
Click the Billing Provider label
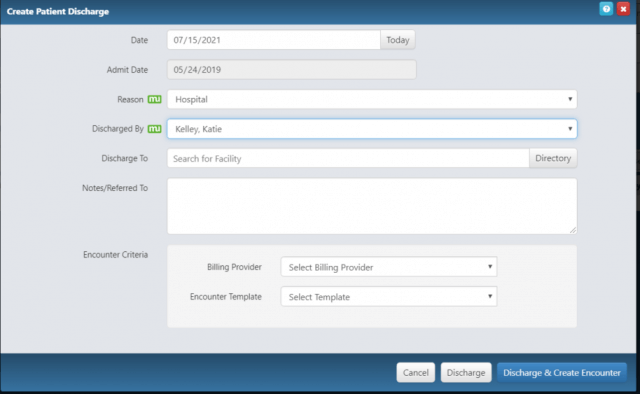pyautogui.click(x=234, y=267)
